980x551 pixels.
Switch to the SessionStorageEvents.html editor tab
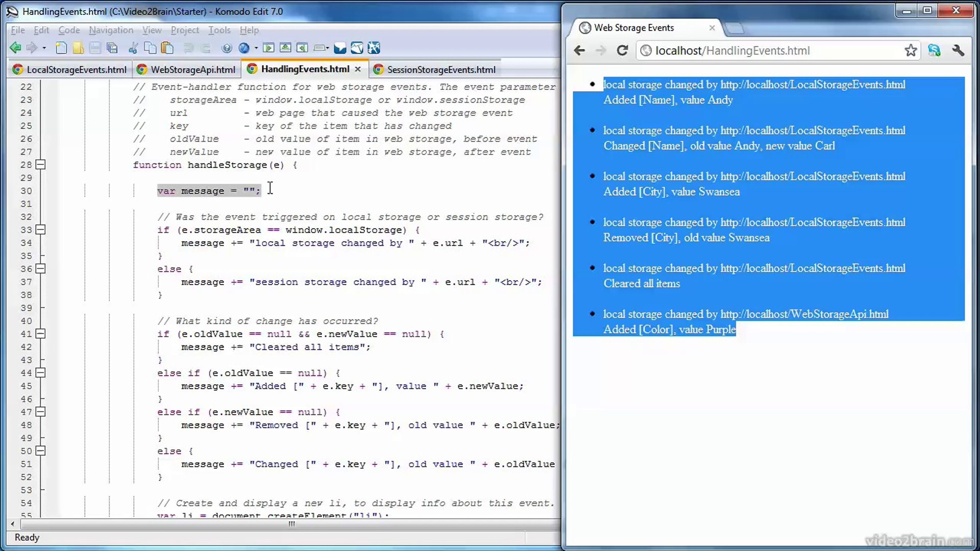[x=435, y=69]
